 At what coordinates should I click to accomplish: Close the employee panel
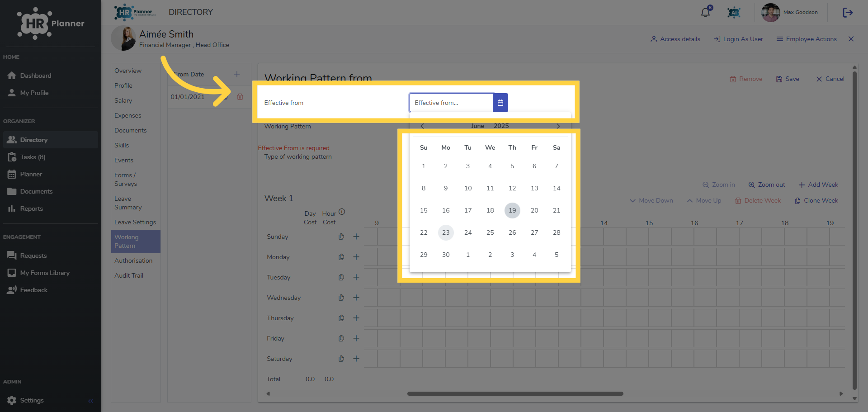point(851,39)
